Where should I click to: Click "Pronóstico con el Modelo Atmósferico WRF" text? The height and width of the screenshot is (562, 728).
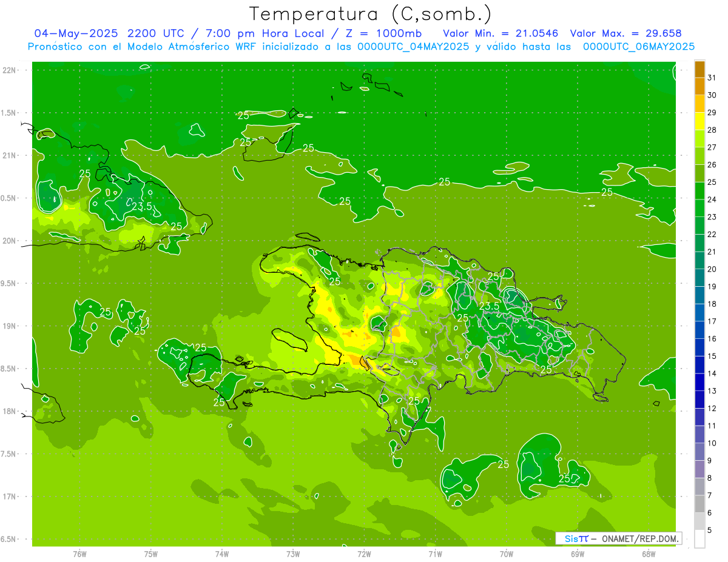[x=143, y=46]
